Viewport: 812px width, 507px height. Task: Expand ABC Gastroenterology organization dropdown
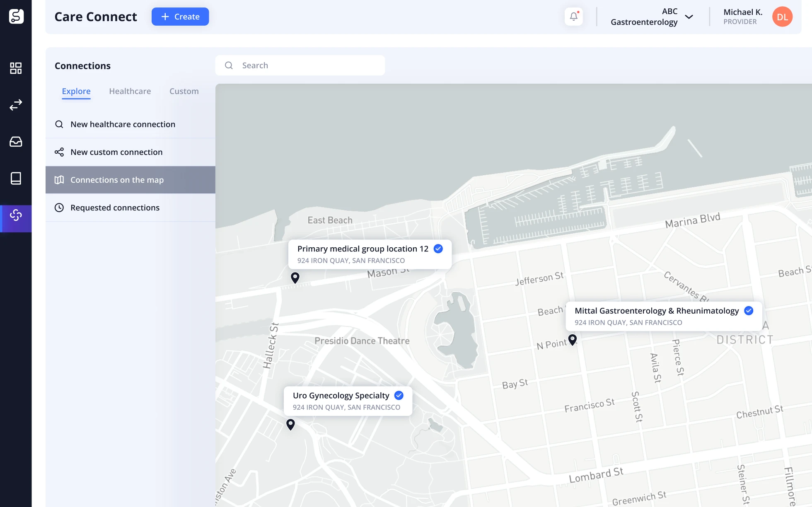[x=689, y=17]
